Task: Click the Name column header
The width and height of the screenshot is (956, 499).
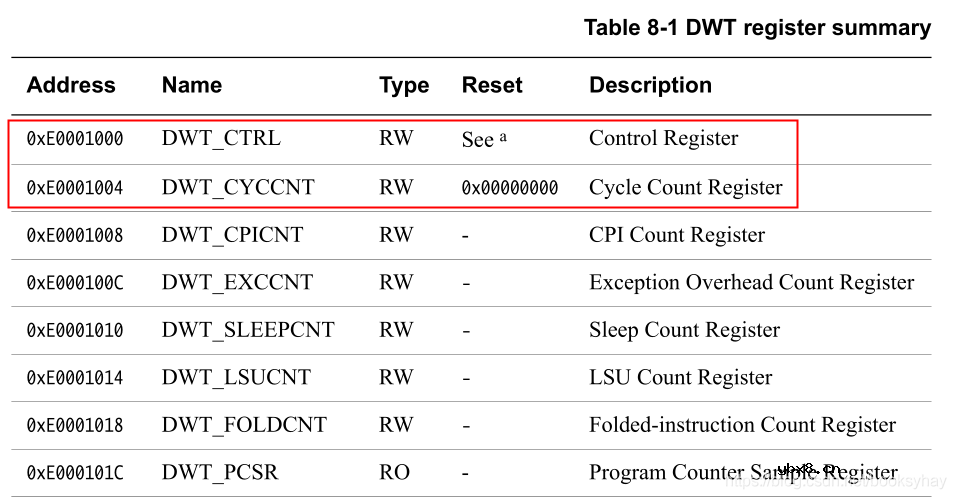Action: [191, 86]
